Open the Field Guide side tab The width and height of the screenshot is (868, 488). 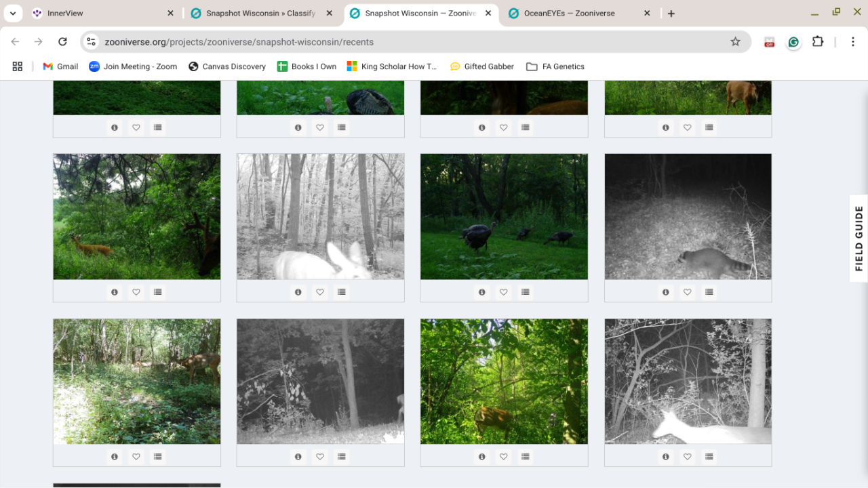pyautogui.click(x=859, y=239)
